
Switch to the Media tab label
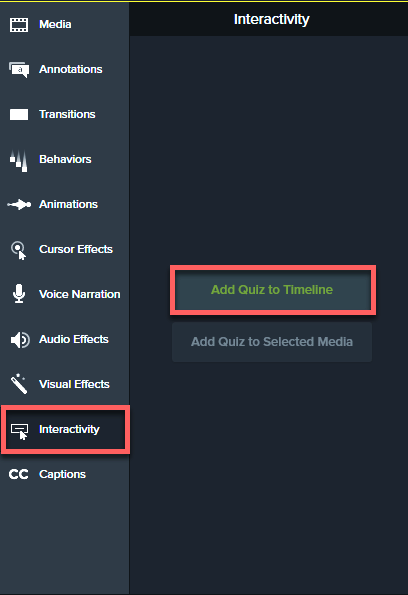(x=55, y=24)
